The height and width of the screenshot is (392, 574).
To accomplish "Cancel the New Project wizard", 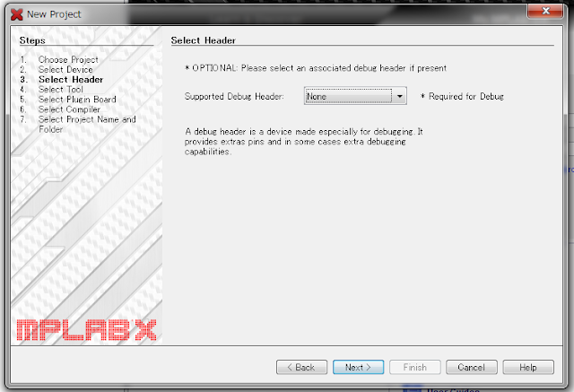I will click(x=472, y=367).
